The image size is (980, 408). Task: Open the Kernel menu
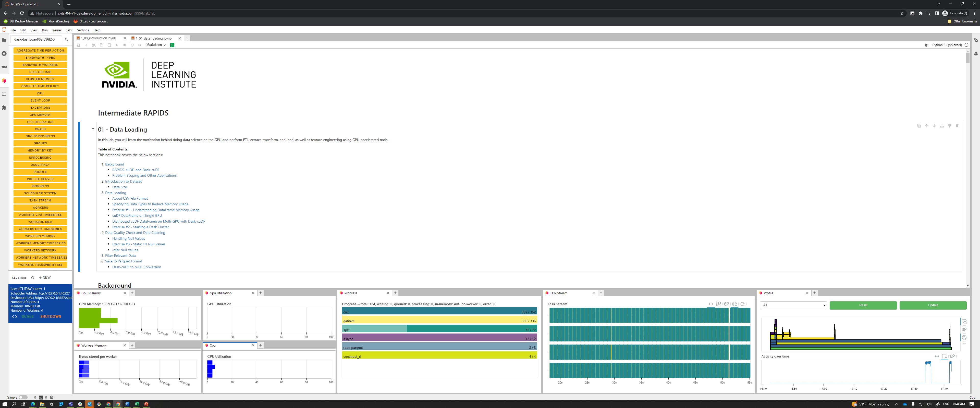(x=57, y=30)
